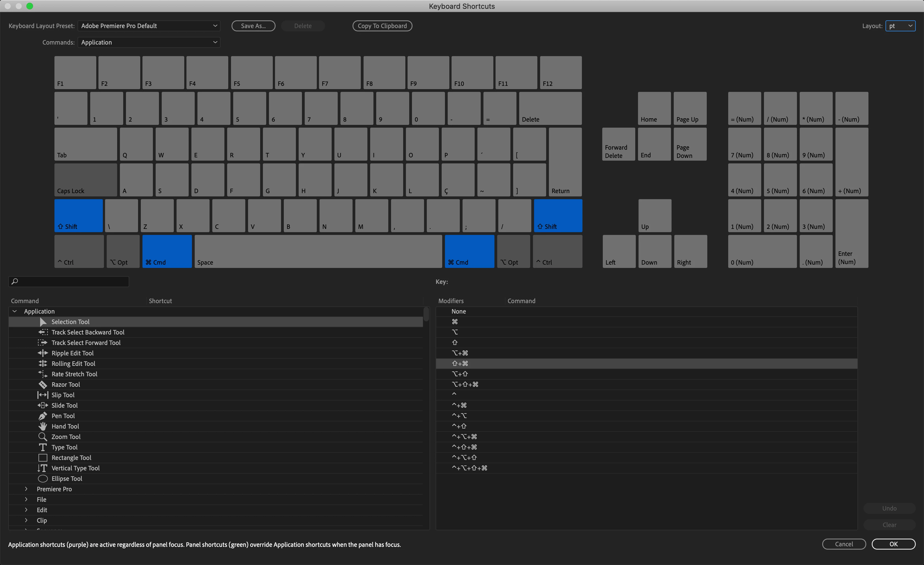The width and height of the screenshot is (924, 565).
Task: Click the Hand Tool icon
Action: pos(43,426)
